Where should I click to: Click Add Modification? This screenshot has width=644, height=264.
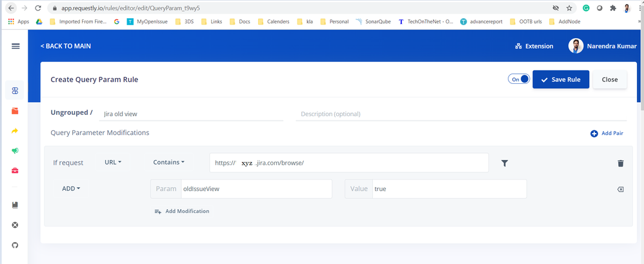pyautogui.click(x=182, y=211)
